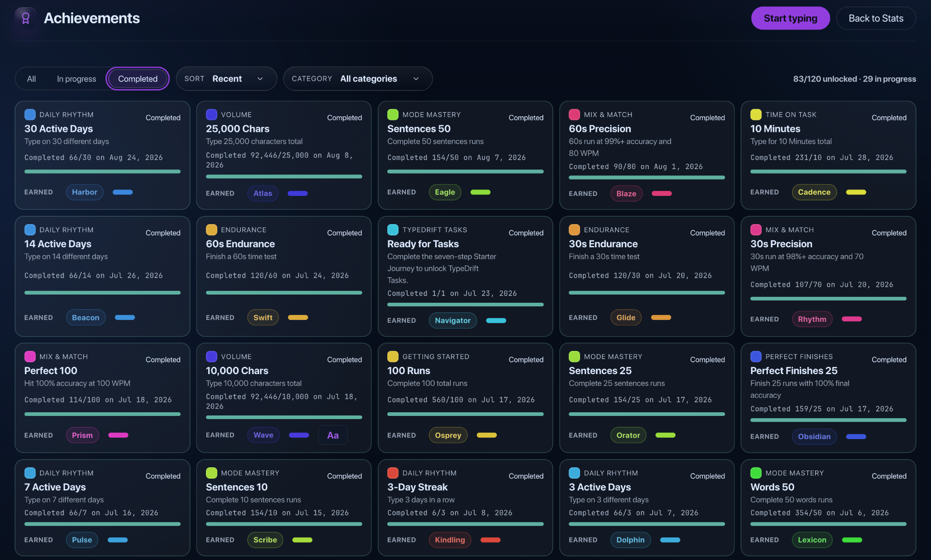Click the 30s Precision card title

click(x=781, y=244)
